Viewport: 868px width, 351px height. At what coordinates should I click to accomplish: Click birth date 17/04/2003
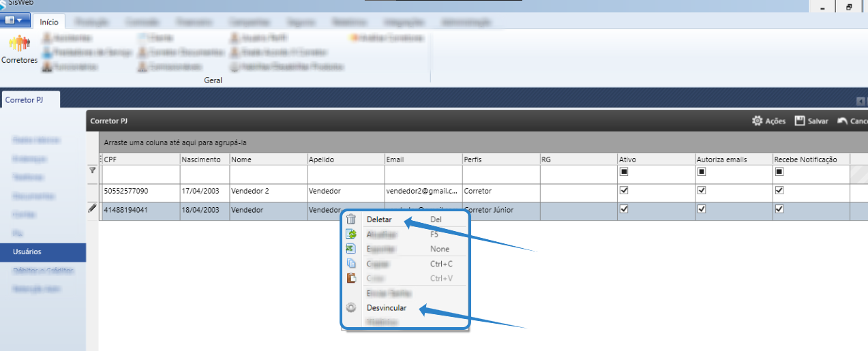click(x=205, y=193)
